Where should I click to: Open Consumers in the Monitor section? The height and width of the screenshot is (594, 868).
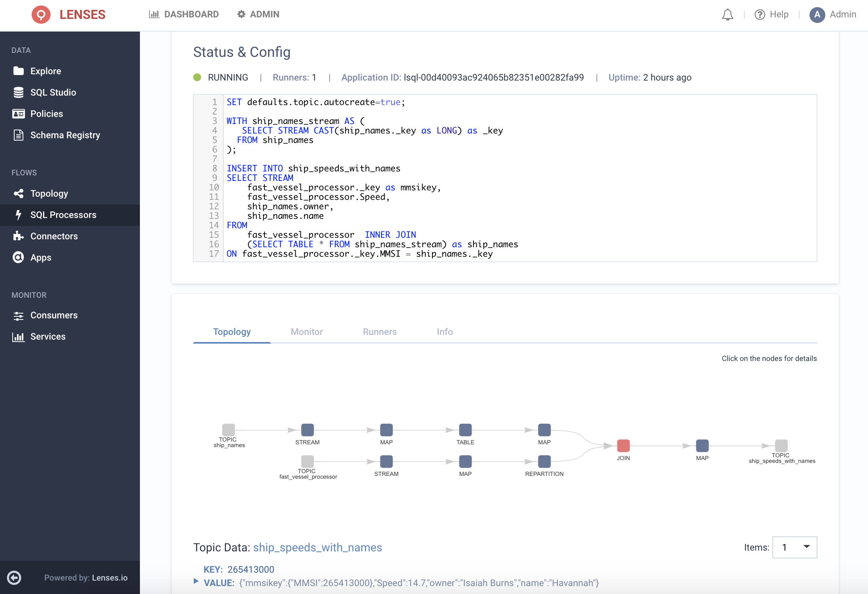pos(70,315)
